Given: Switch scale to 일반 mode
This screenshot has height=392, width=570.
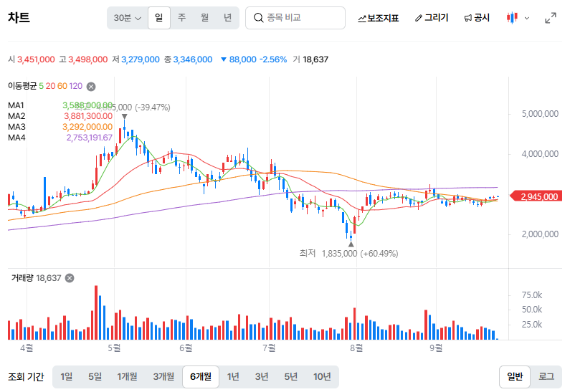Looking at the screenshot, I should point(515,377).
